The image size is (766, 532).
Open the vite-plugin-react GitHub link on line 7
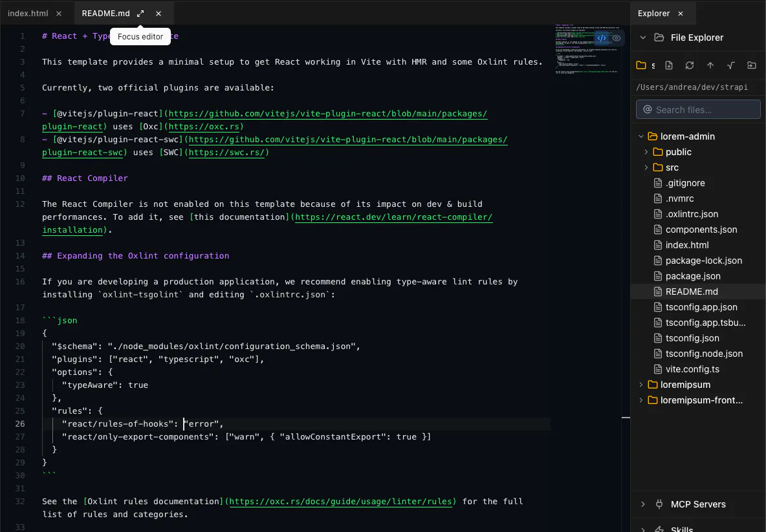328,114
